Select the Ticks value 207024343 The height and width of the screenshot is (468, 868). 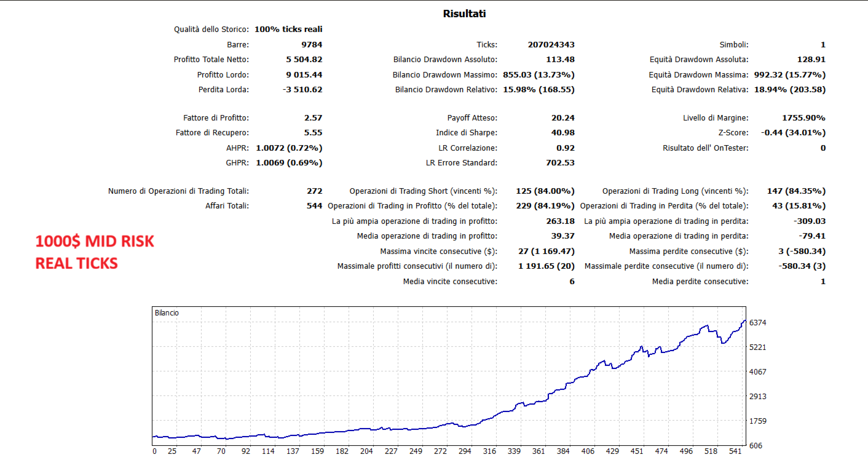click(551, 45)
